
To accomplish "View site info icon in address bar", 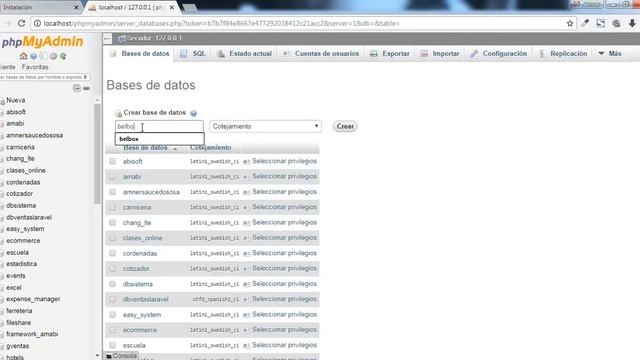I will click(37, 23).
